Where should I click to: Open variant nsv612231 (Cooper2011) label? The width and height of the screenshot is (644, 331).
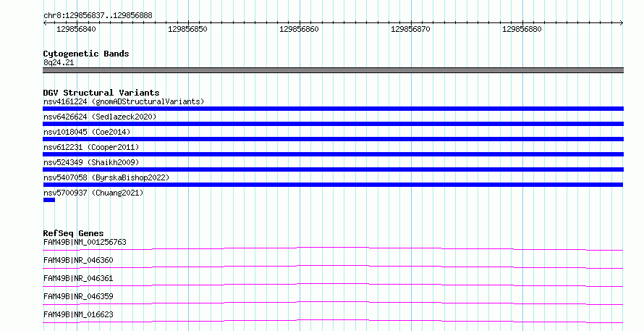(91, 147)
